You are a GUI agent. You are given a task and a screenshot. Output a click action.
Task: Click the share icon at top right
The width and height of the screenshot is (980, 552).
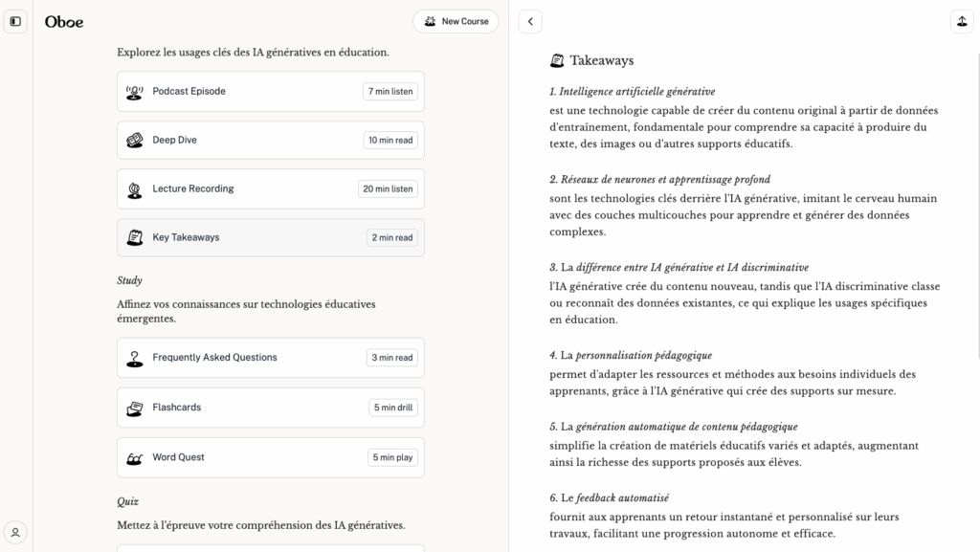coord(961,21)
